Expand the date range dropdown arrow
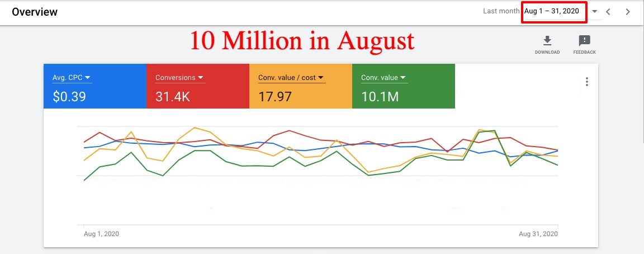Viewport: 644px width, 254px height. [594, 11]
